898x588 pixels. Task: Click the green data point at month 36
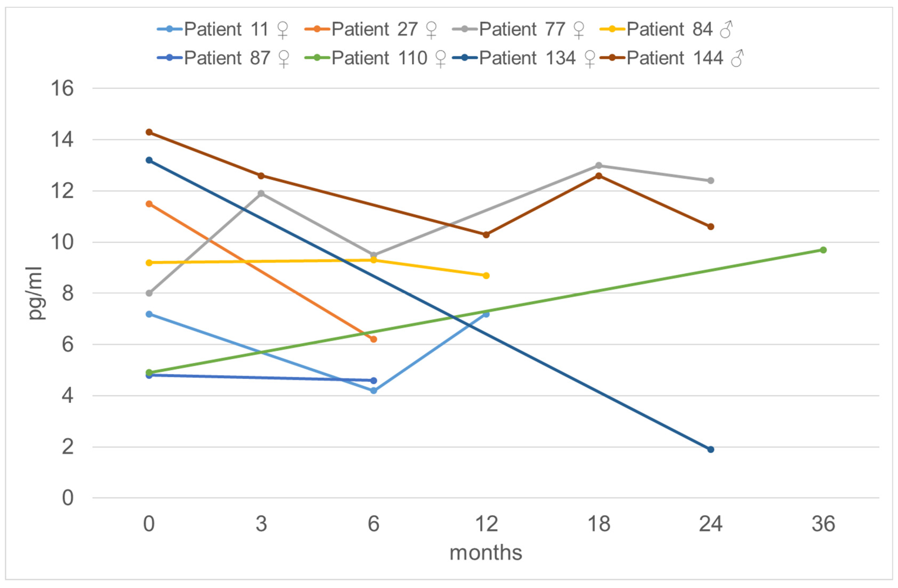tap(823, 250)
